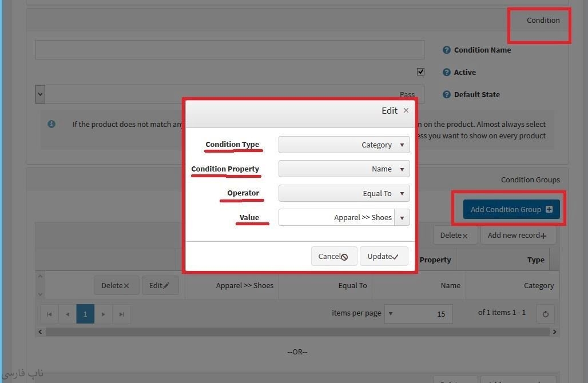Expand the Value dropdown showing Apparel >> Shoes
The image size is (588, 383).
(x=402, y=218)
